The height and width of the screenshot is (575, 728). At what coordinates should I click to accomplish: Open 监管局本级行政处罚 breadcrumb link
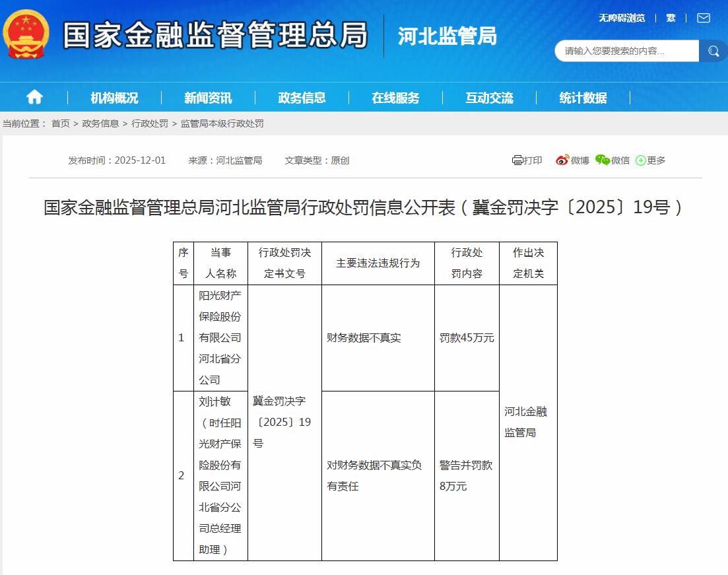coord(222,123)
